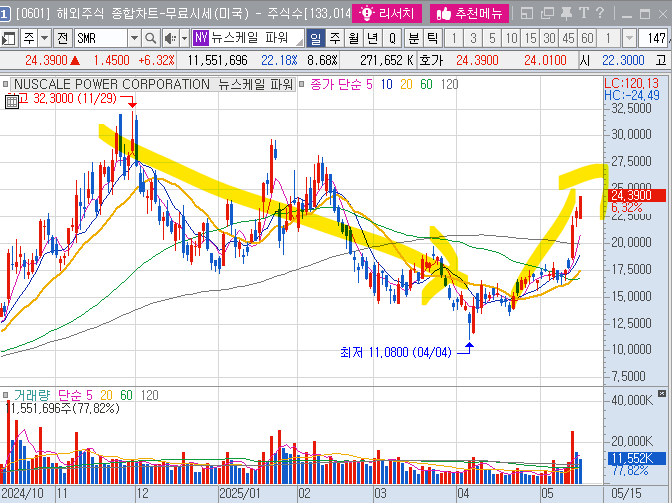The width and height of the screenshot is (672, 503).
Task: Click the moving average 60 legend
Action: (426, 84)
